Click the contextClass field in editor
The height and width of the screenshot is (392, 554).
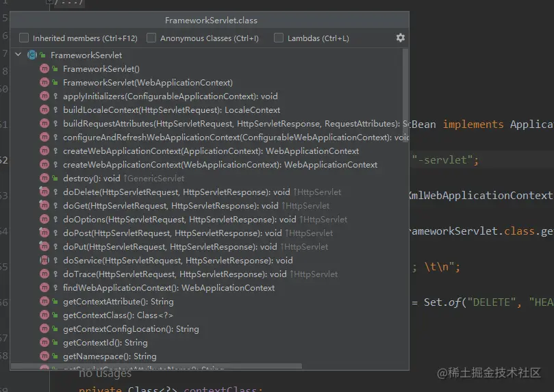221,389
